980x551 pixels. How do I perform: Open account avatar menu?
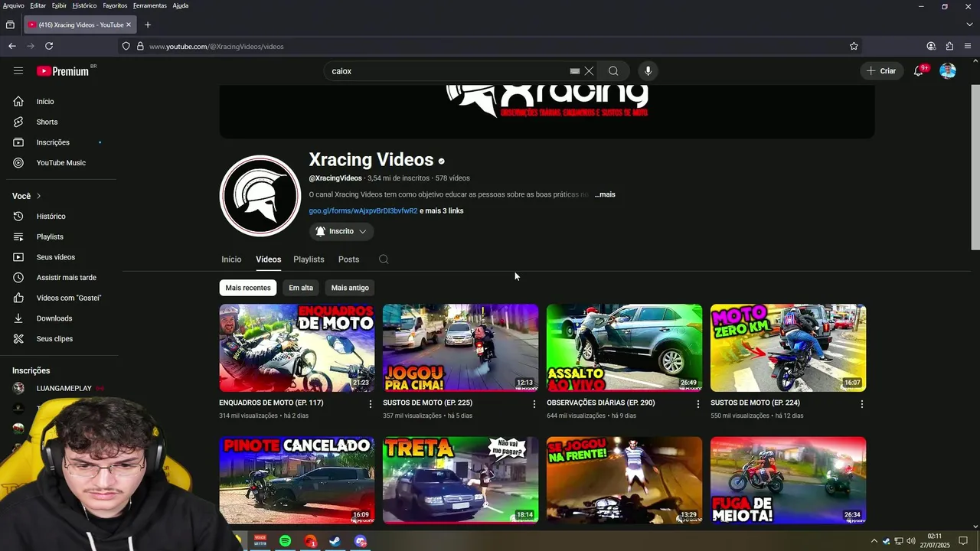pos(948,71)
